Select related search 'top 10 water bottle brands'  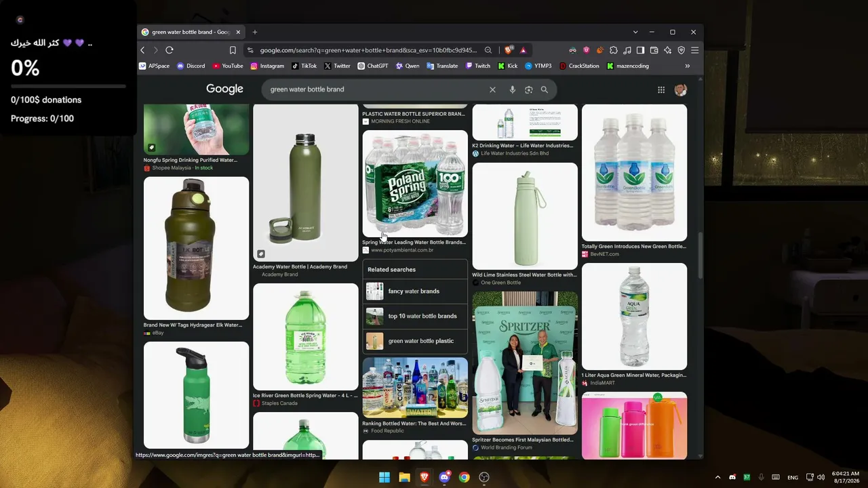415,316
